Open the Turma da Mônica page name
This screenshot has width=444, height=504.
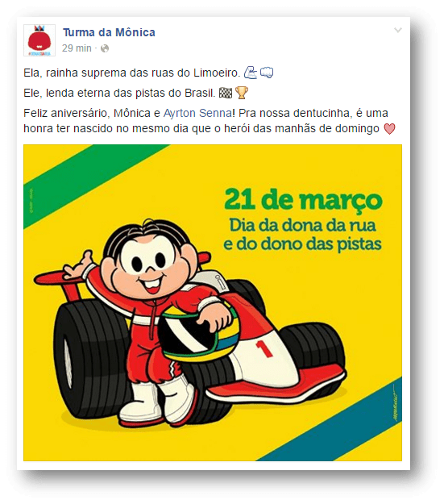(x=109, y=32)
